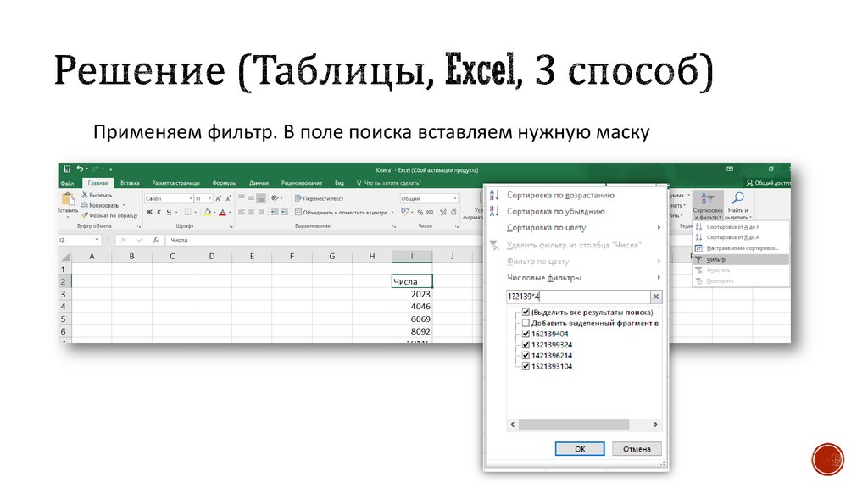Choose 'Сортировка по убыванию'

[x=556, y=211]
